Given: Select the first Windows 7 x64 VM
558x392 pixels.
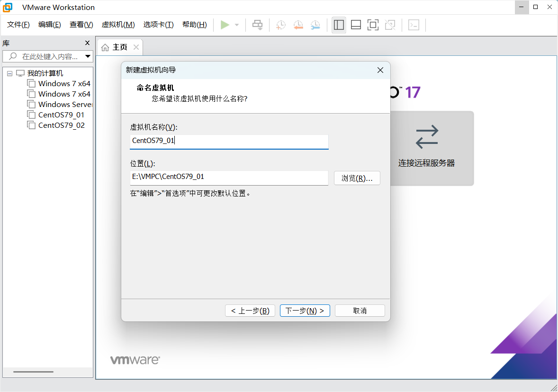Looking at the screenshot, I should (64, 84).
